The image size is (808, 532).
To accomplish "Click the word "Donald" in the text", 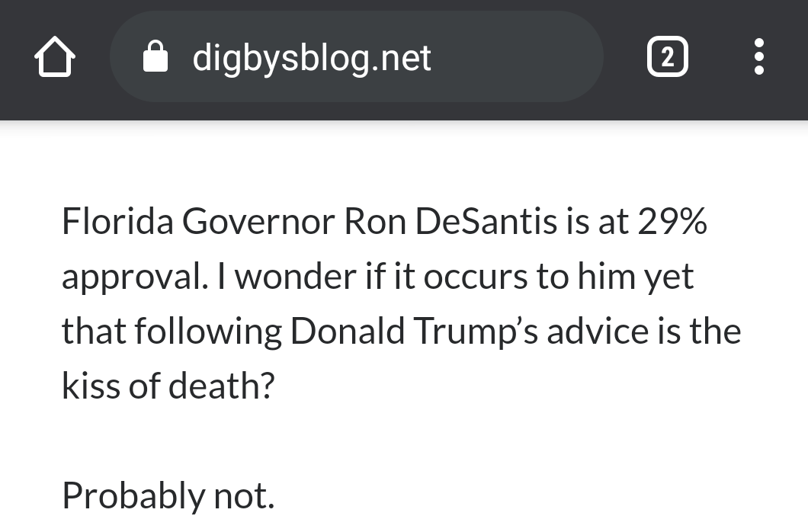I will pos(348,331).
